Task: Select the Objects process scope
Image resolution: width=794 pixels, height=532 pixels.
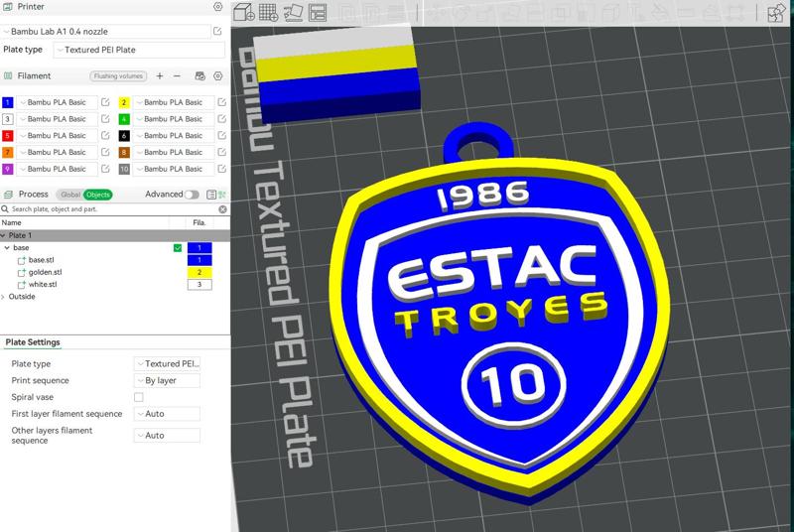Action: pyautogui.click(x=97, y=195)
